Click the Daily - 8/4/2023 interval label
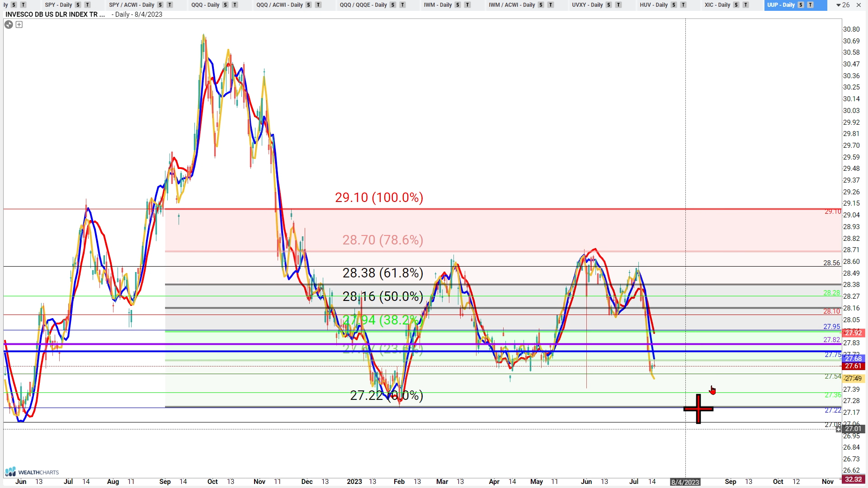868x488 pixels. click(x=137, y=14)
